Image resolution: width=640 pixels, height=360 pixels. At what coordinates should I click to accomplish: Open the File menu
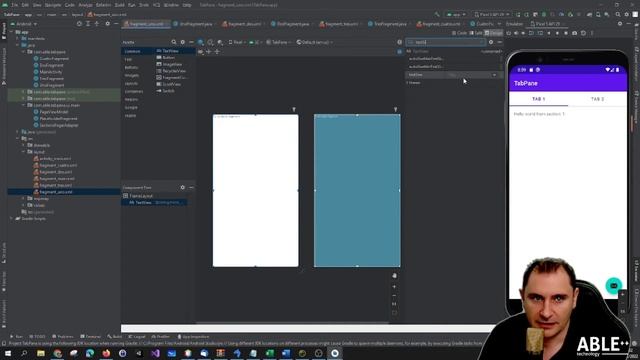pos(14,5)
